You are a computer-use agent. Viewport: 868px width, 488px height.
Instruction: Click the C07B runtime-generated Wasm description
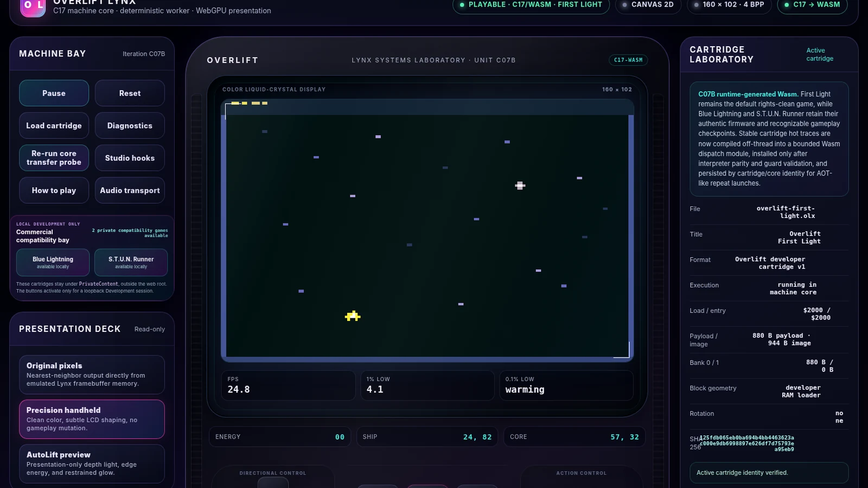coord(769,139)
